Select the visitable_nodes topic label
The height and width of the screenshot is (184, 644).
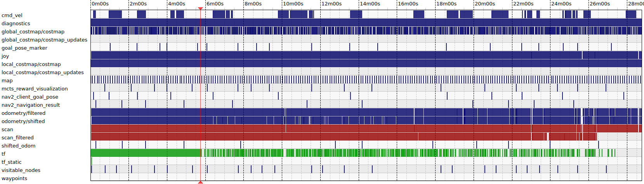[21, 170]
